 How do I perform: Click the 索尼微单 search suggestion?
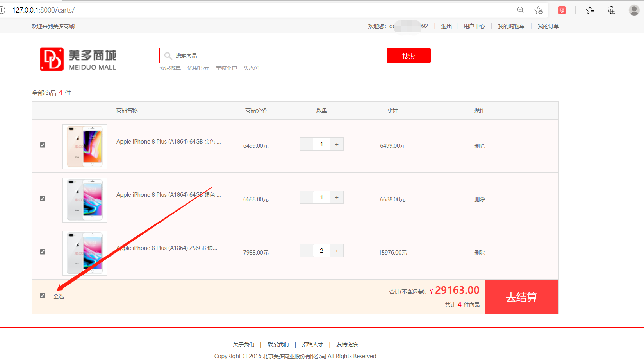click(170, 68)
